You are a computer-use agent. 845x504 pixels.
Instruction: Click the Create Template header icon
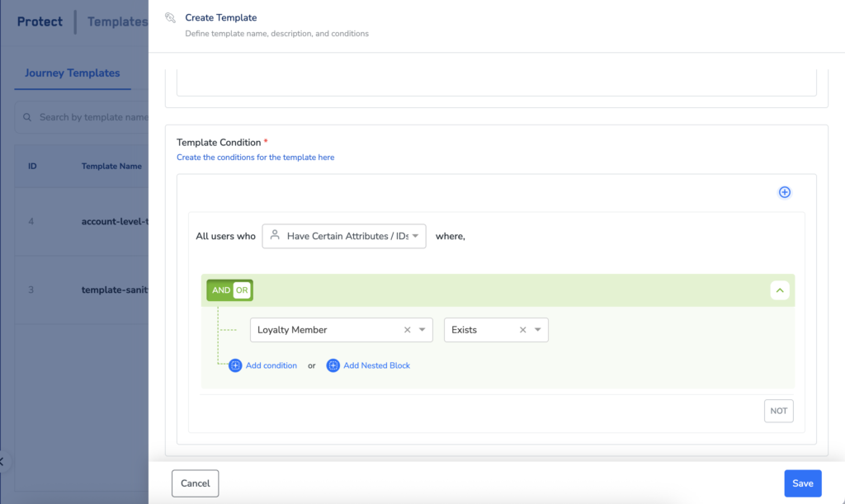pos(170,17)
